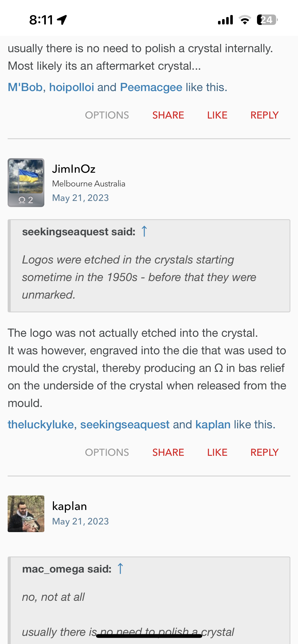Open M'Bob's profile link
The image size is (298, 644).
(25, 87)
